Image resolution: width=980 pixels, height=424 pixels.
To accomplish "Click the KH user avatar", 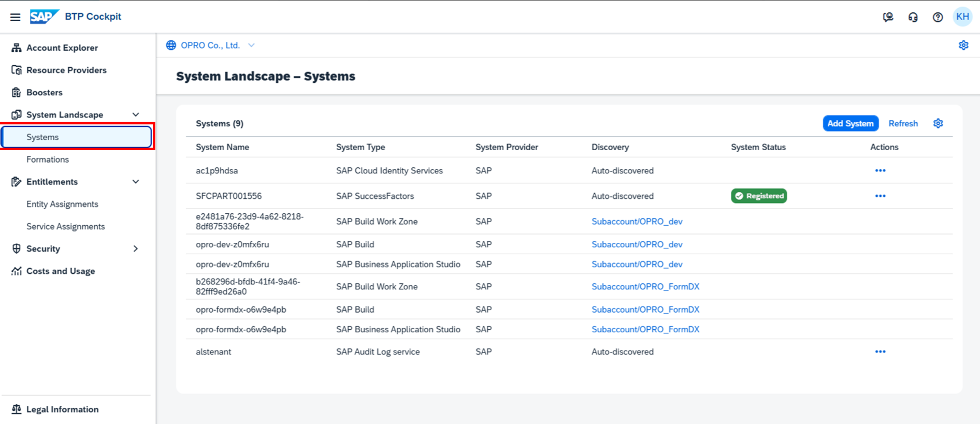I will pos(962,17).
